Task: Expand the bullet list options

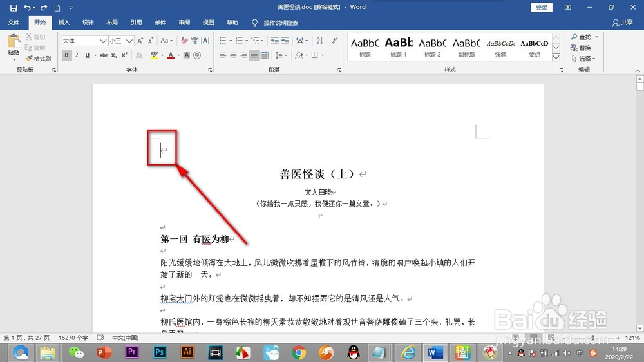Action: [231, 41]
